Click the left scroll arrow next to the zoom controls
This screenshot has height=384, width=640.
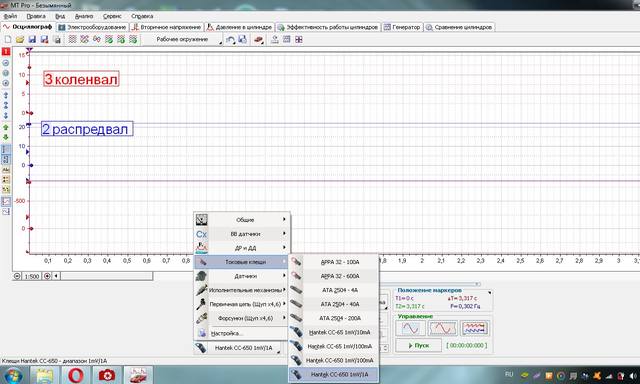[x=56, y=276]
